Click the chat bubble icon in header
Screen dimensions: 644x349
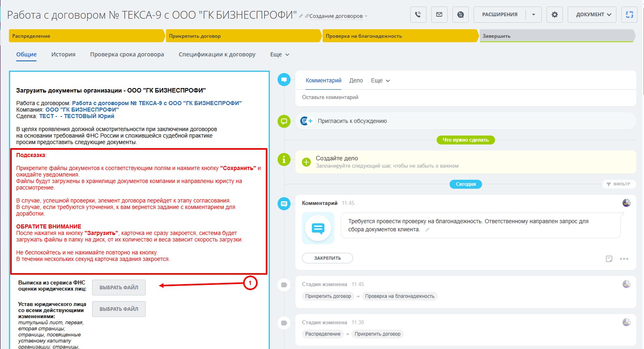pyautogui.click(x=460, y=15)
